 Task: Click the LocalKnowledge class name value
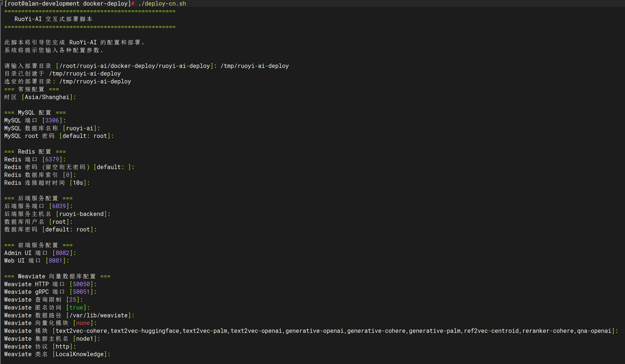tap(79, 354)
